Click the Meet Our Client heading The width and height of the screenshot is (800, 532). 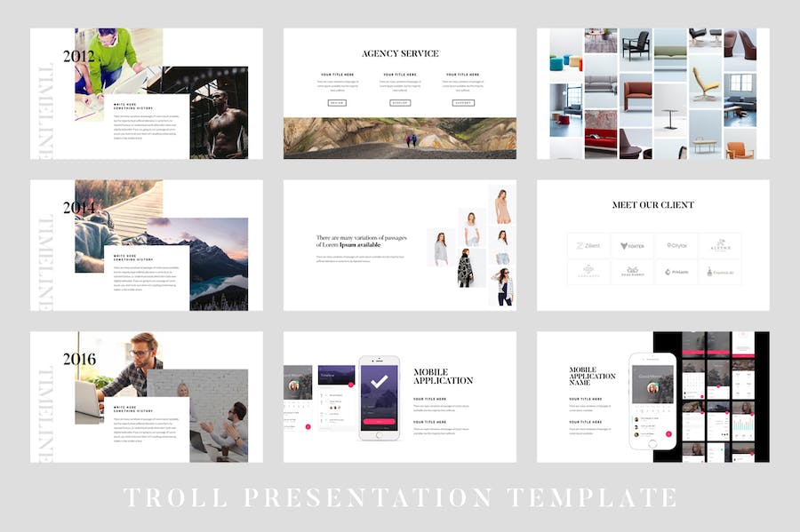tap(653, 205)
